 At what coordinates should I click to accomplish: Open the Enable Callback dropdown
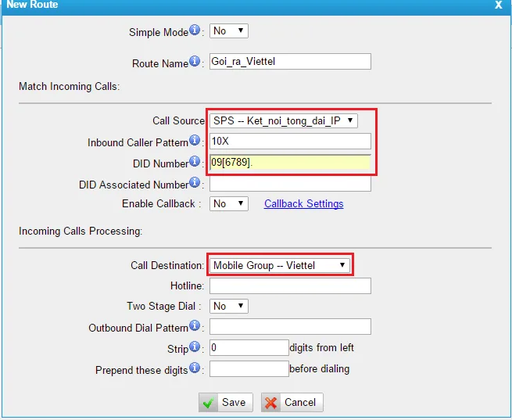[228, 203]
